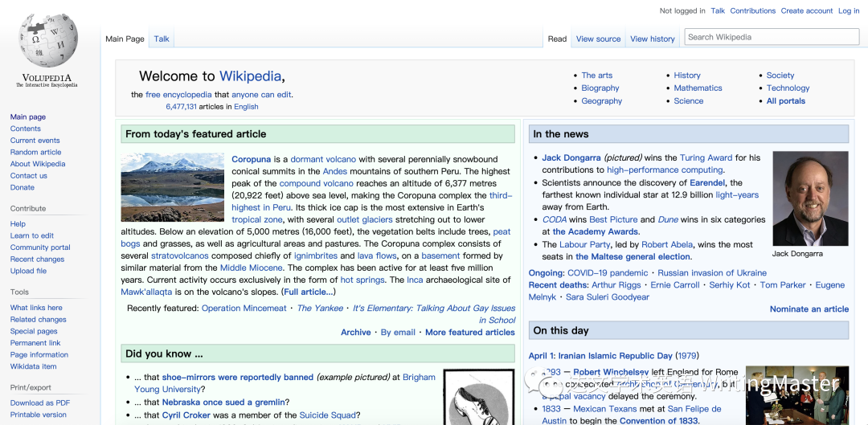This screenshot has height=425, width=868.
Task: Open the Technology portal
Action: (788, 88)
